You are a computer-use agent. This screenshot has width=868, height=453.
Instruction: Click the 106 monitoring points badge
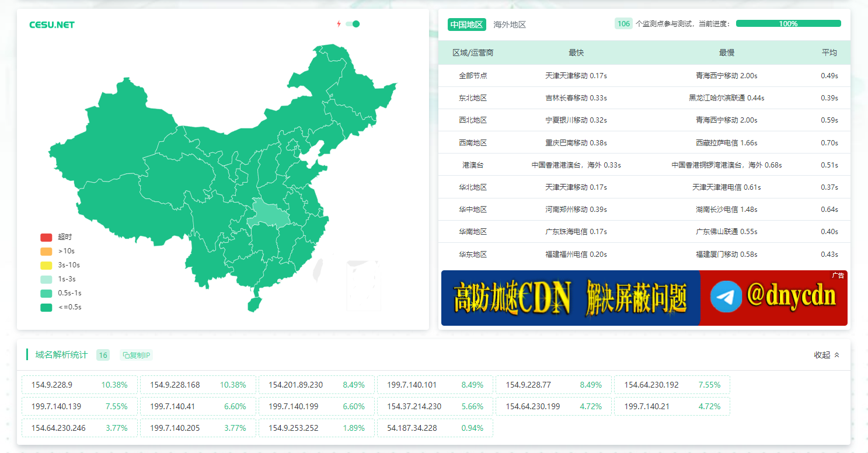pyautogui.click(x=623, y=24)
